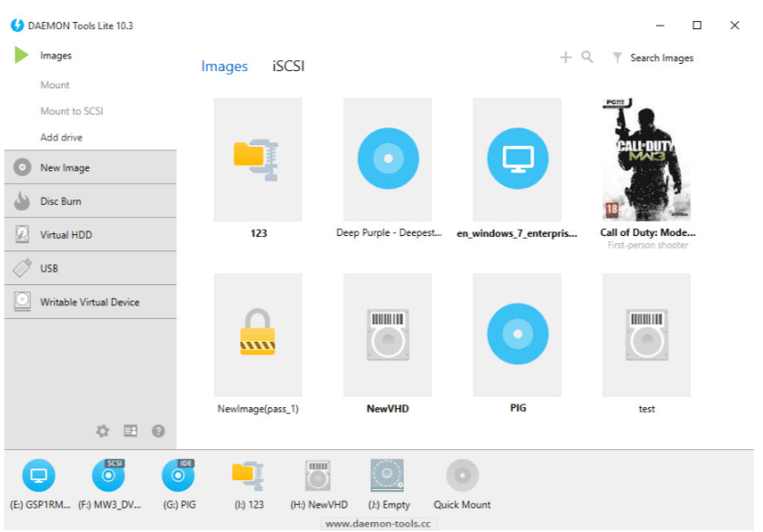Click the Search Images field

pos(662,58)
